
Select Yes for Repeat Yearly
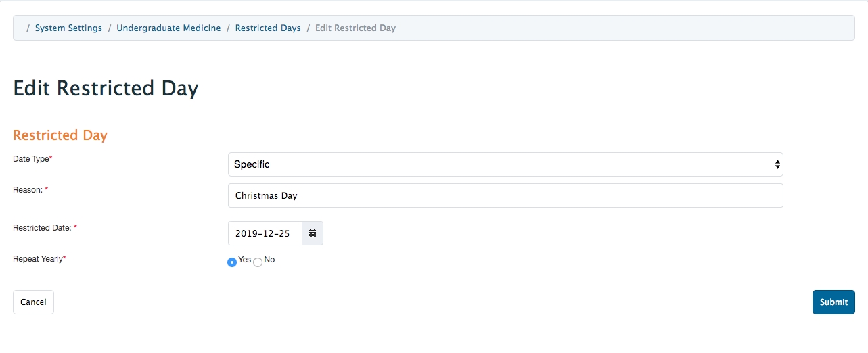pyautogui.click(x=232, y=262)
